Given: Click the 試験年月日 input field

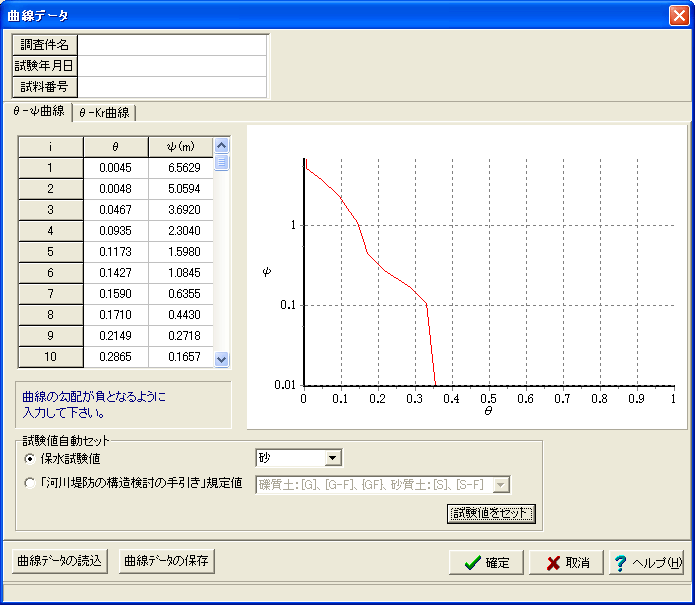Looking at the screenshot, I should point(172,66).
